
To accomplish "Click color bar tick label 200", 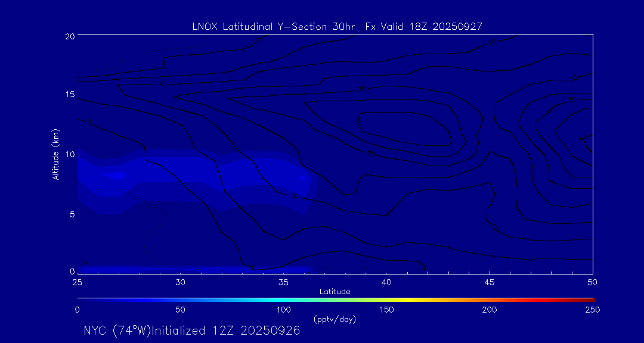I will pyautogui.click(x=490, y=310).
